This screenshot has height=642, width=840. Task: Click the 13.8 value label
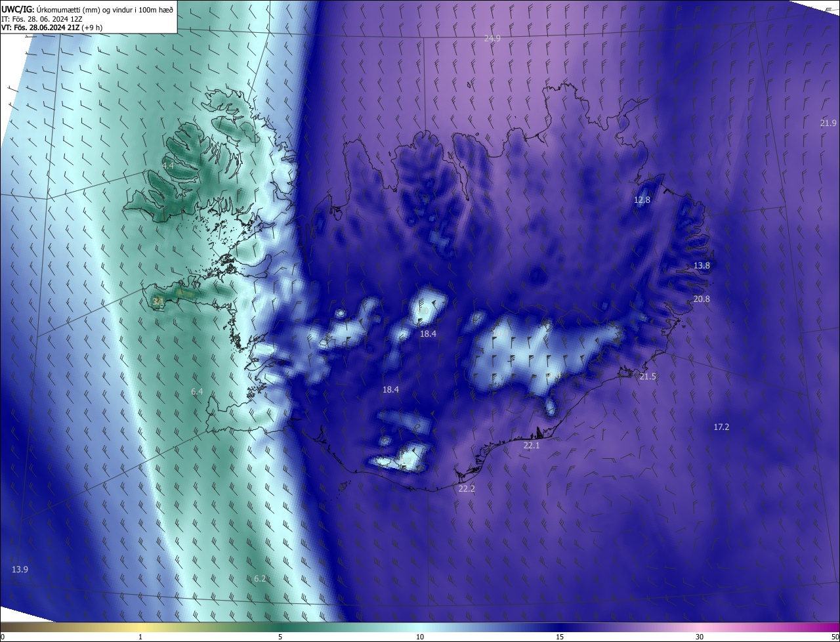(702, 266)
